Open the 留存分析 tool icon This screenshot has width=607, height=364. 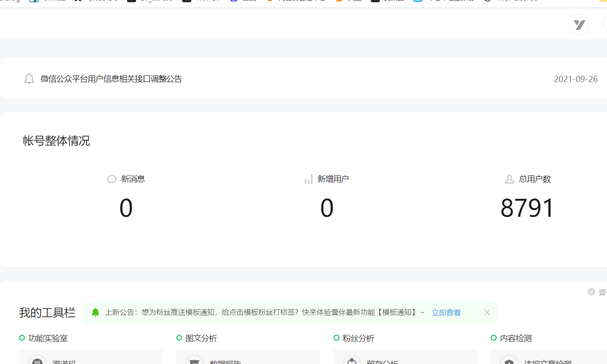352,361
